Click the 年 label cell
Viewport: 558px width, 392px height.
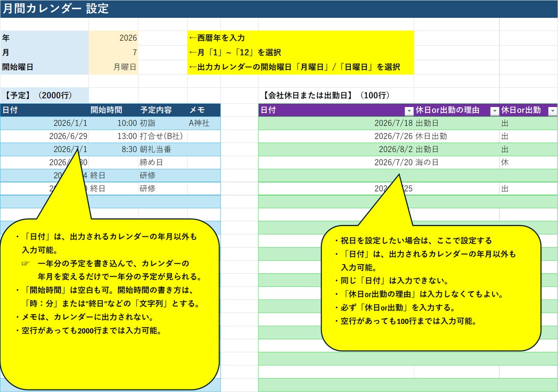click(44, 38)
